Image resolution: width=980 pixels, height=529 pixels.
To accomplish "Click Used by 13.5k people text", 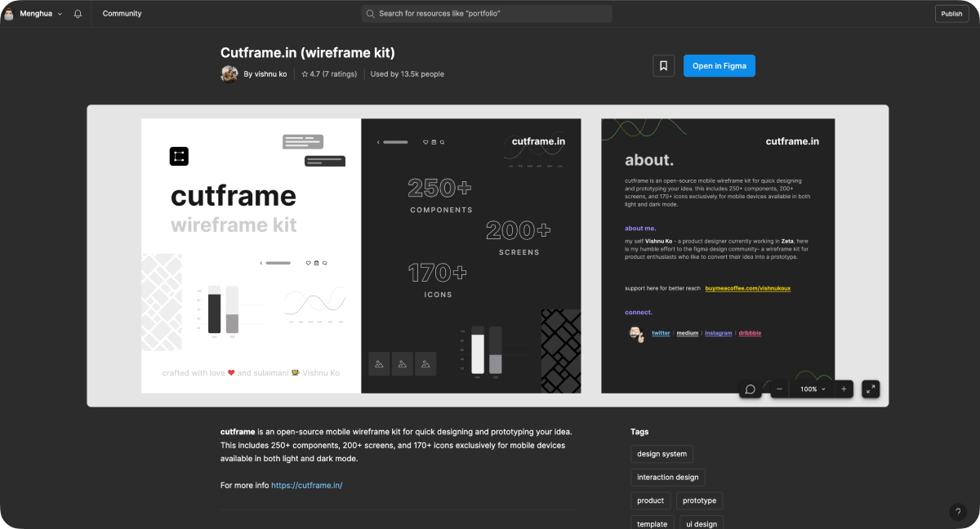I will click(408, 74).
